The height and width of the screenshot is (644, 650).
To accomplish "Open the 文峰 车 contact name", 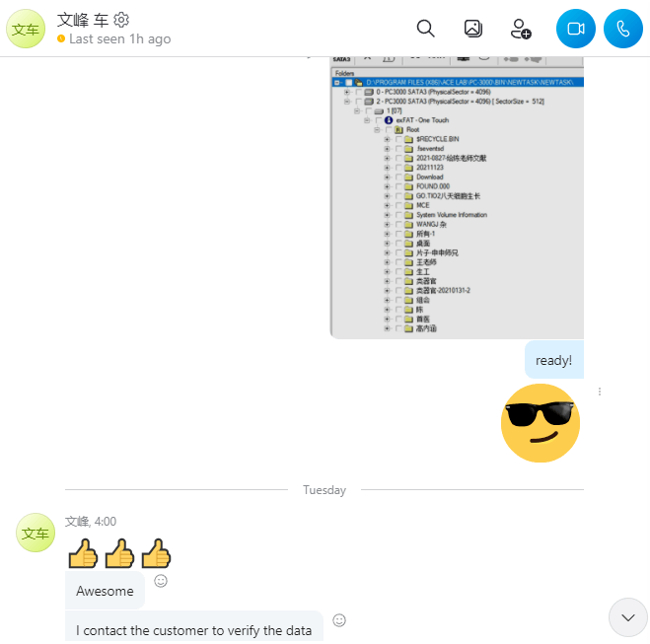I will point(82,20).
